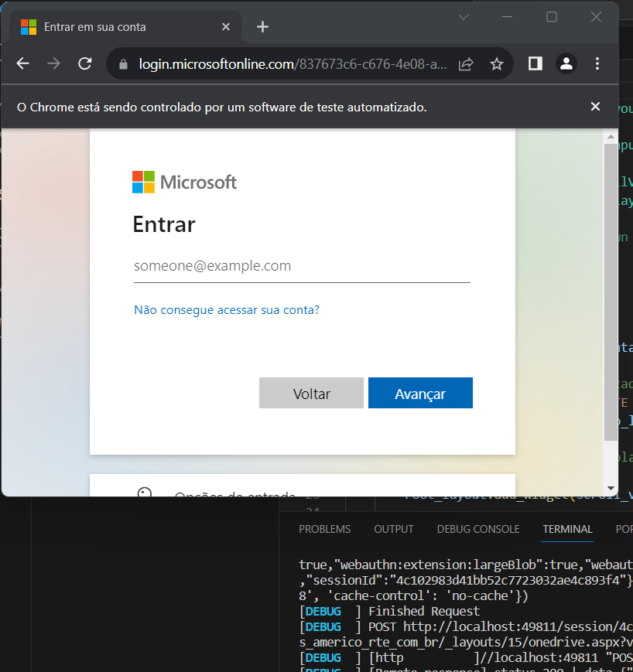This screenshot has width=633, height=672.
Task: Click the Avançar button
Action: 420,393
